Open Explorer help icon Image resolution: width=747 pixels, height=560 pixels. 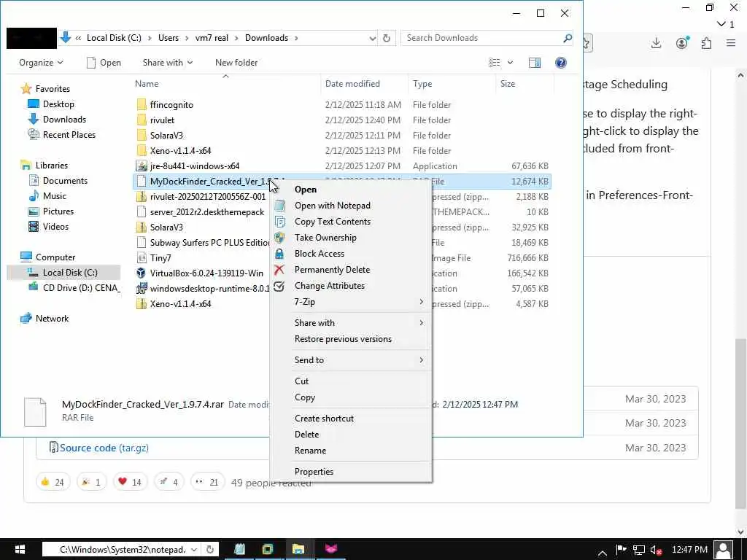click(561, 63)
